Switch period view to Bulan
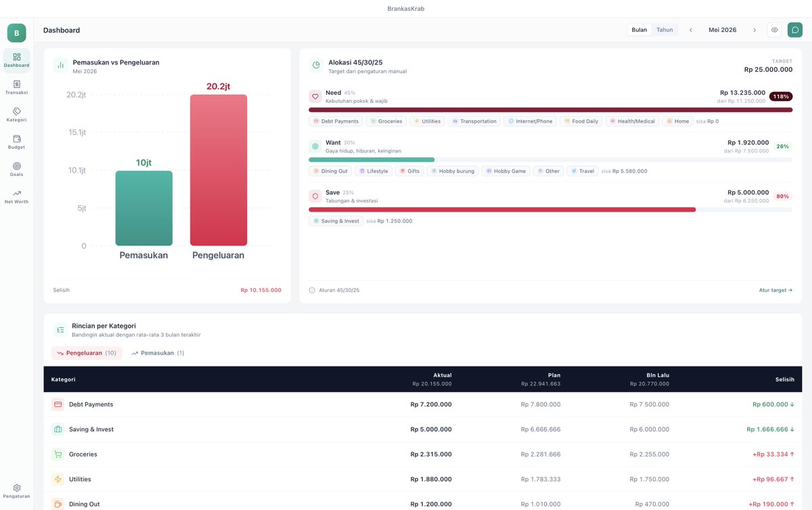The height and width of the screenshot is (510, 812). (639, 30)
